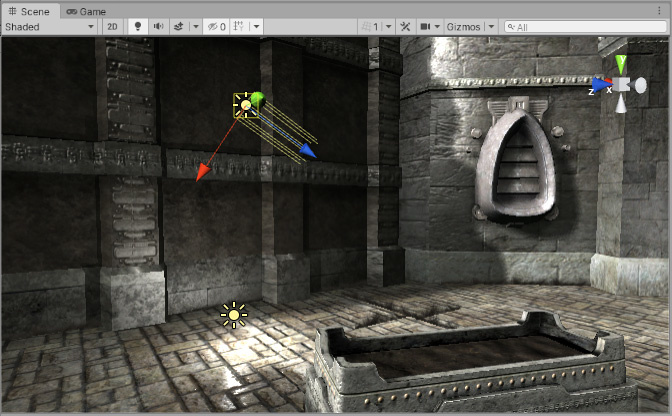The image size is (672, 416).
Task: Open the component tools wrench icon
Action: [x=406, y=27]
